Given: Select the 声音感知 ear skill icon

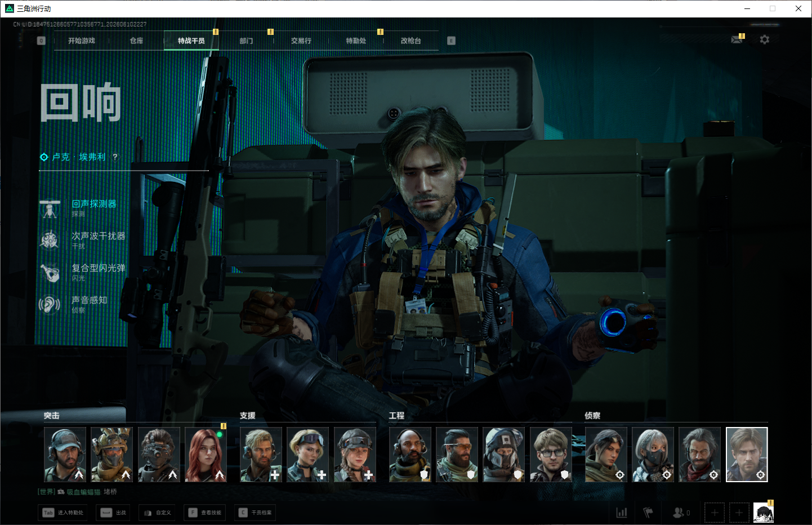Looking at the screenshot, I should click(50, 305).
